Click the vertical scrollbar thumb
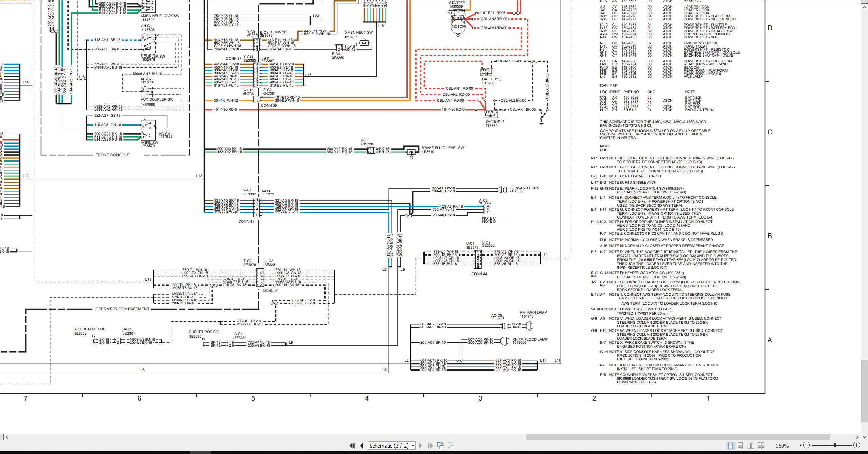This screenshot has width=868, height=454. click(865, 391)
